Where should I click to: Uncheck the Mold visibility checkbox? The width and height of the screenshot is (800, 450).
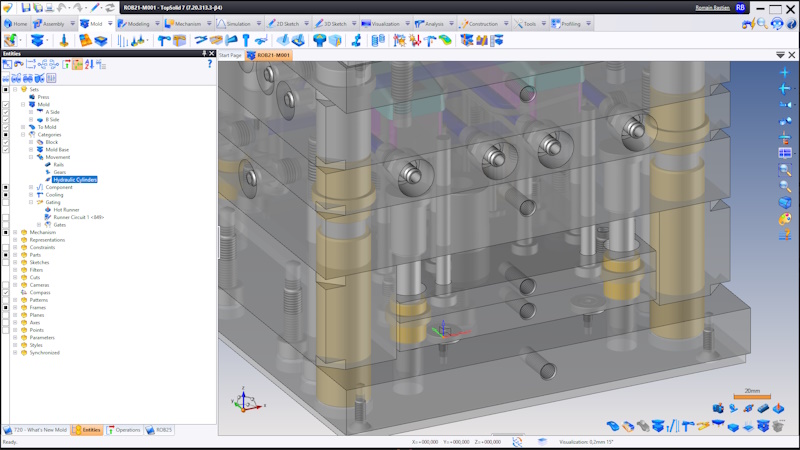(x=6, y=105)
